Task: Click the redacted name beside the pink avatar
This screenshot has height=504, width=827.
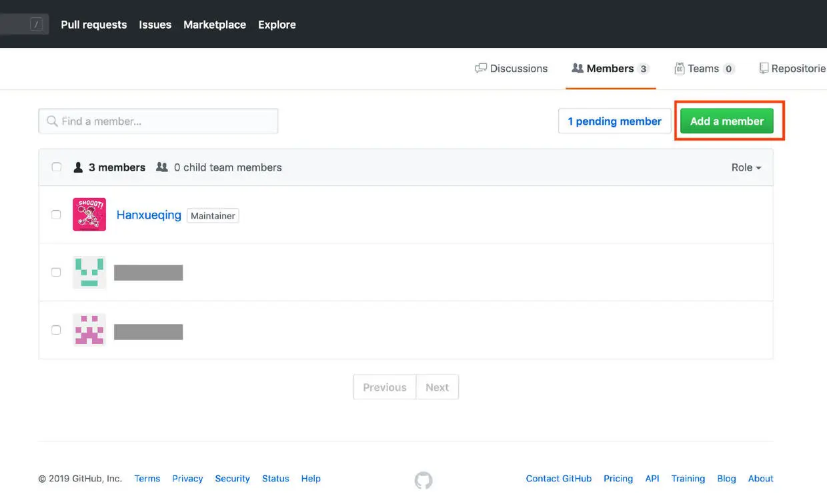Action: click(148, 332)
